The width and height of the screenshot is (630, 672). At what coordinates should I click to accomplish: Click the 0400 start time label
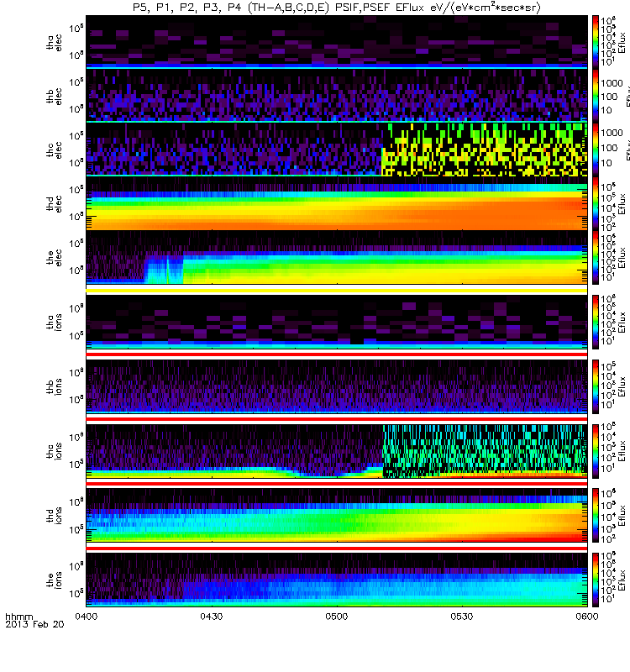87,617
